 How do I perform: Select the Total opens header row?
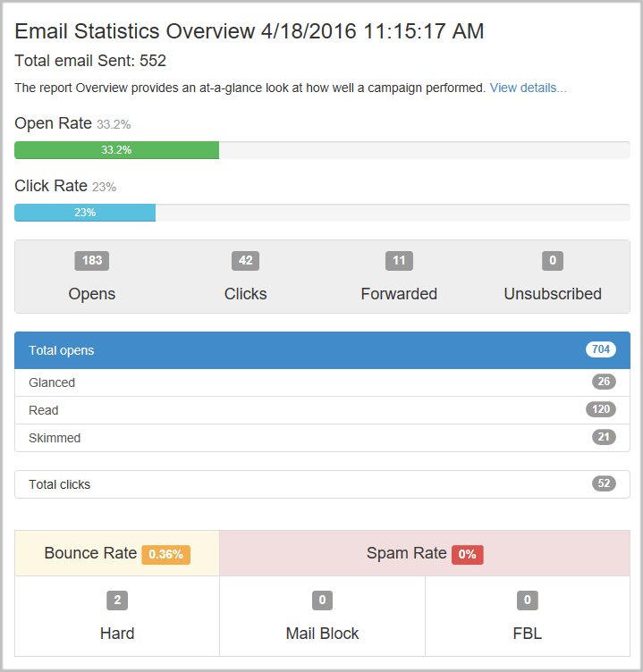point(322,350)
